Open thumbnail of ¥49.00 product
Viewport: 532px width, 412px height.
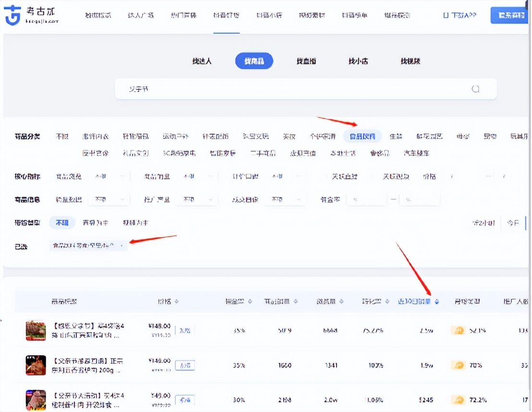pyautogui.click(x=36, y=400)
